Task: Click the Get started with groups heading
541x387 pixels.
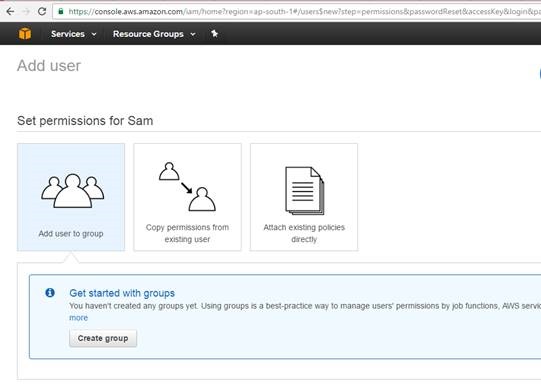Action: pos(122,293)
